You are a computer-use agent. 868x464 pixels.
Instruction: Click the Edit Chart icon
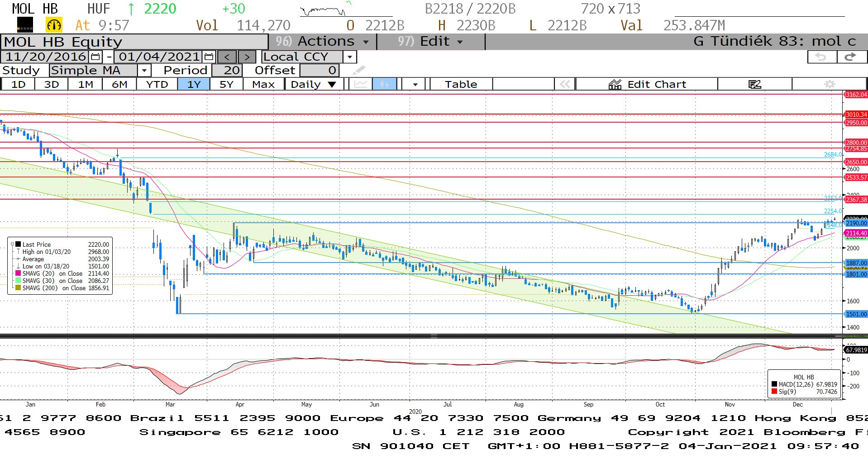coord(615,84)
